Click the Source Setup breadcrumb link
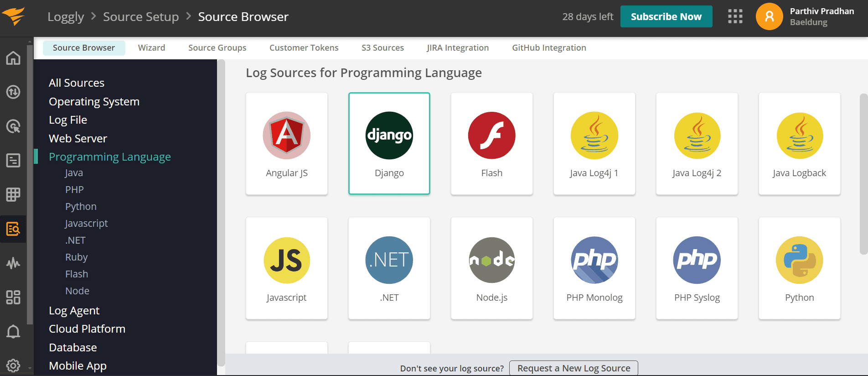 tap(140, 17)
